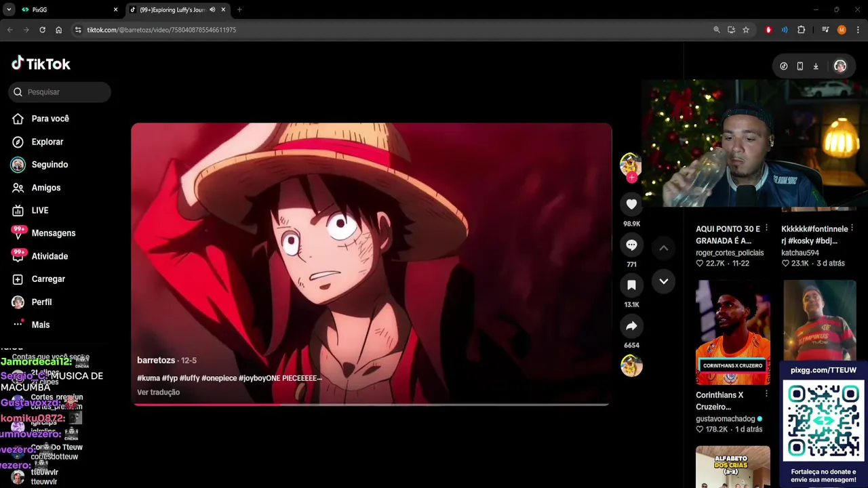Click Ver tradução under the caption
The image size is (868, 488).
pyautogui.click(x=158, y=392)
